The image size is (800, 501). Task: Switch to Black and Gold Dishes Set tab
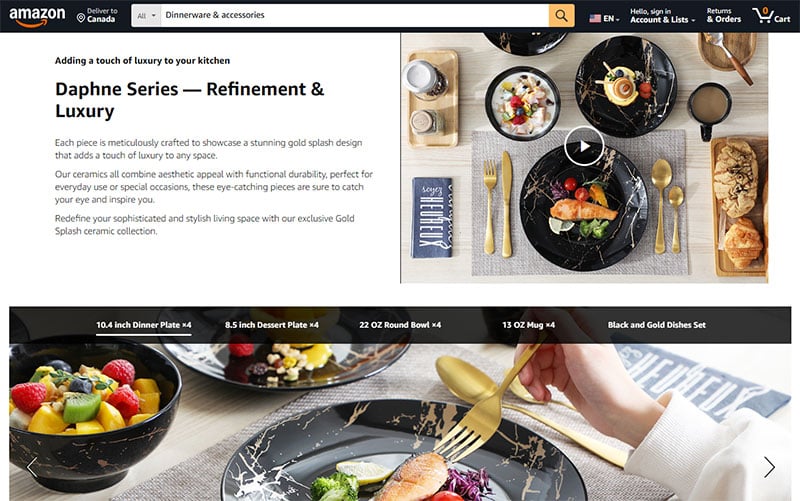click(x=657, y=325)
